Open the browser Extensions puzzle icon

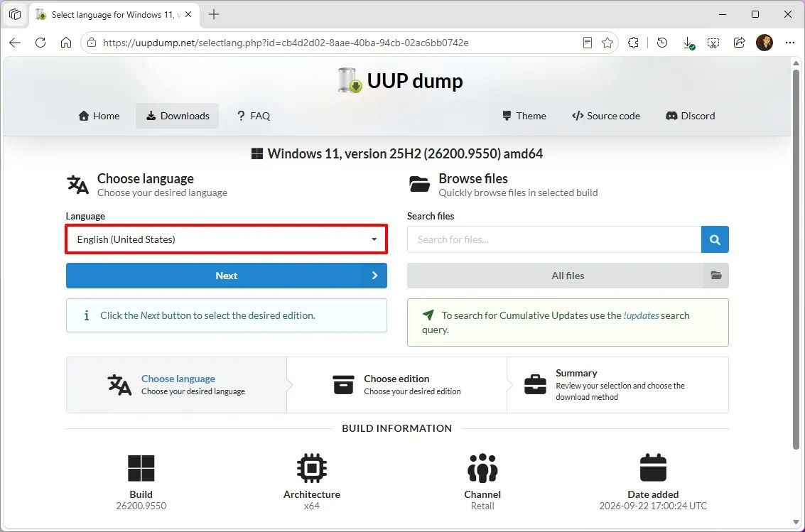[x=634, y=43]
